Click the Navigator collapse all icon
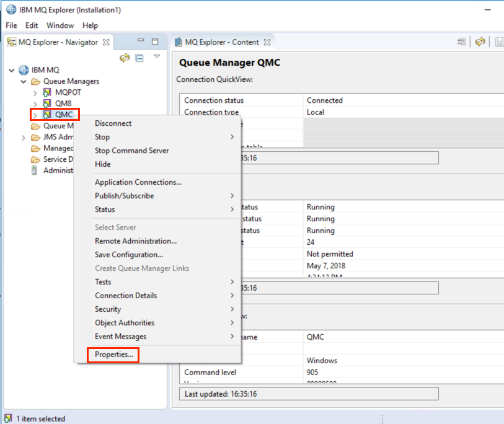The height and width of the screenshot is (424, 504). click(x=139, y=58)
